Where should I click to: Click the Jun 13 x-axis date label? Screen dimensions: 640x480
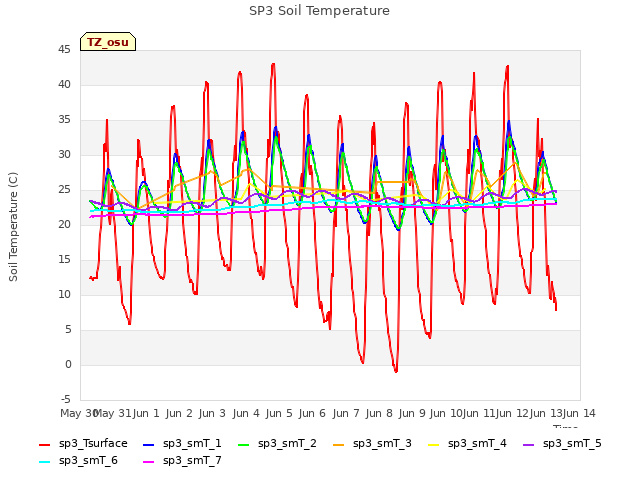coord(546,413)
